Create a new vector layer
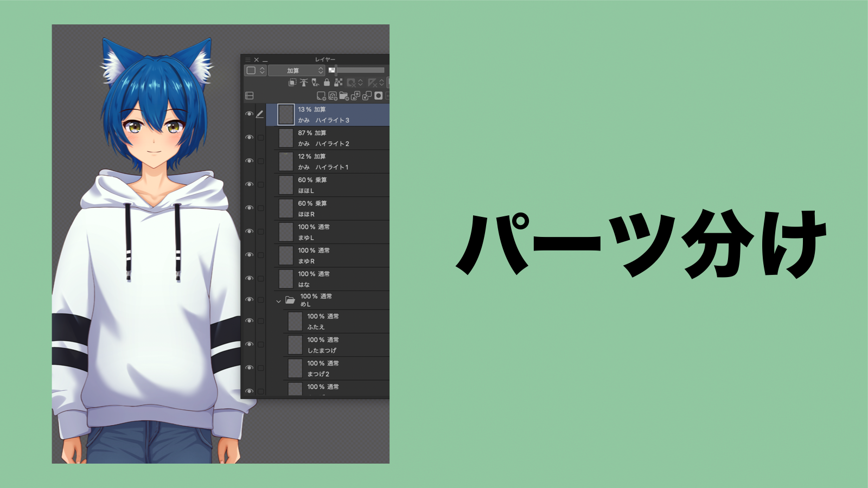This screenshot has height=488, width=868. coord(333,96)
